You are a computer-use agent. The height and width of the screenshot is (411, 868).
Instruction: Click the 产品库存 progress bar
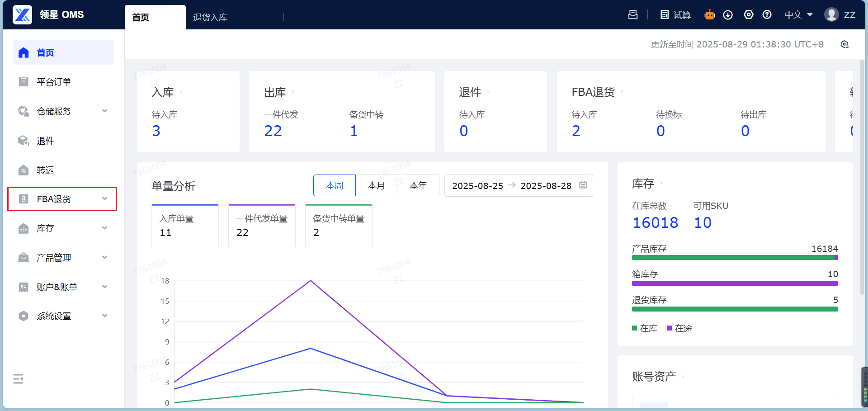coord(735,258)
